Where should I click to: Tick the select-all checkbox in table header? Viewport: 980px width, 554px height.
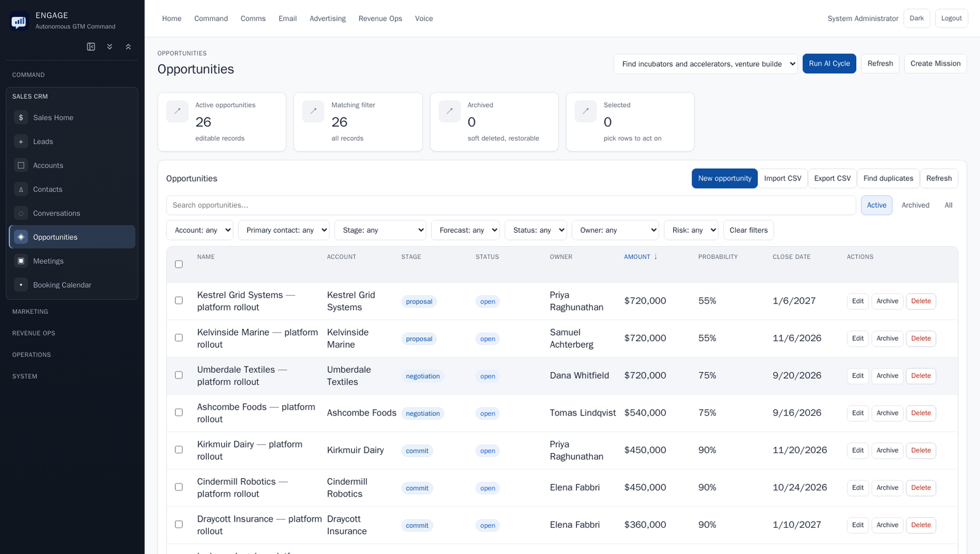click(x=179, y=264)
